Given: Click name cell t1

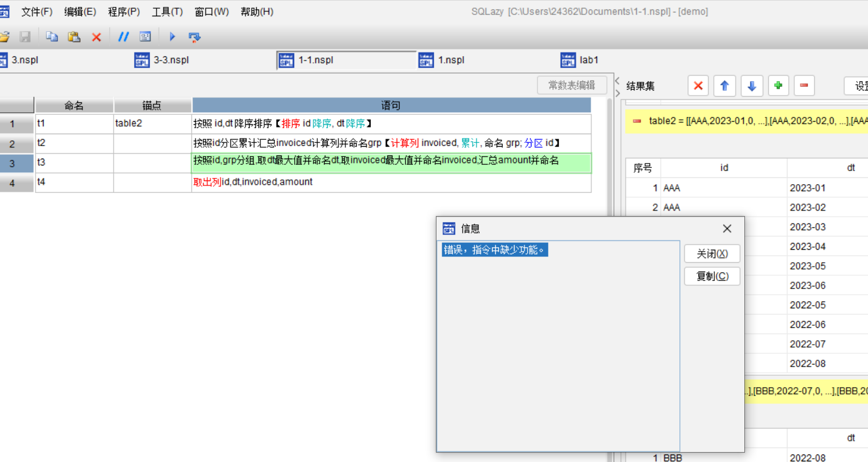Looking at the screenshot, I should coord(74,124).
